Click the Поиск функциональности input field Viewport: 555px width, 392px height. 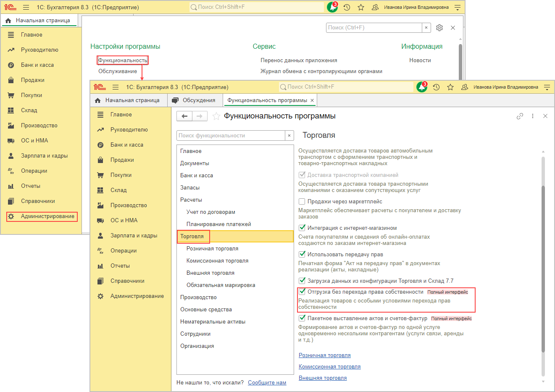[231, 136]
